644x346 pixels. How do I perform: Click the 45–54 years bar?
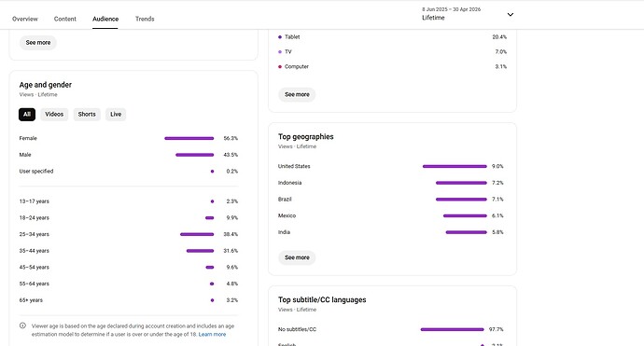tap(210, 268)
